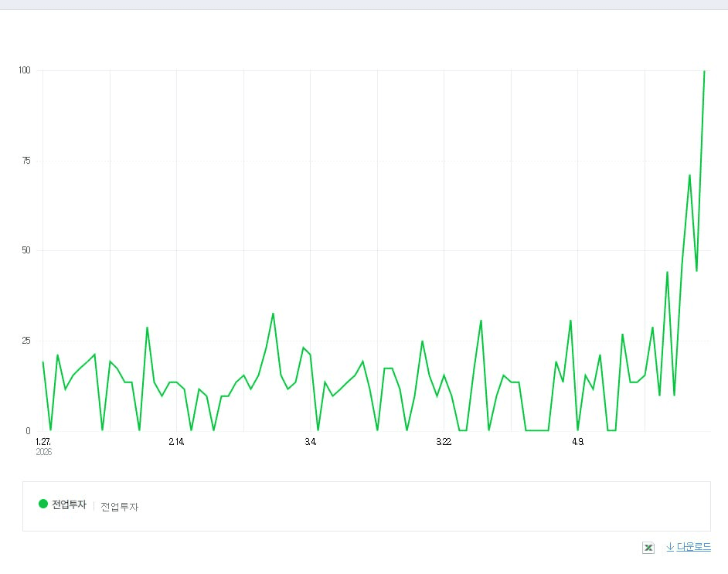The image size is (728, 574).
Task: Select the 2.14. date label on x-axis
Action: pyautogui.click(x=176, y=442)
